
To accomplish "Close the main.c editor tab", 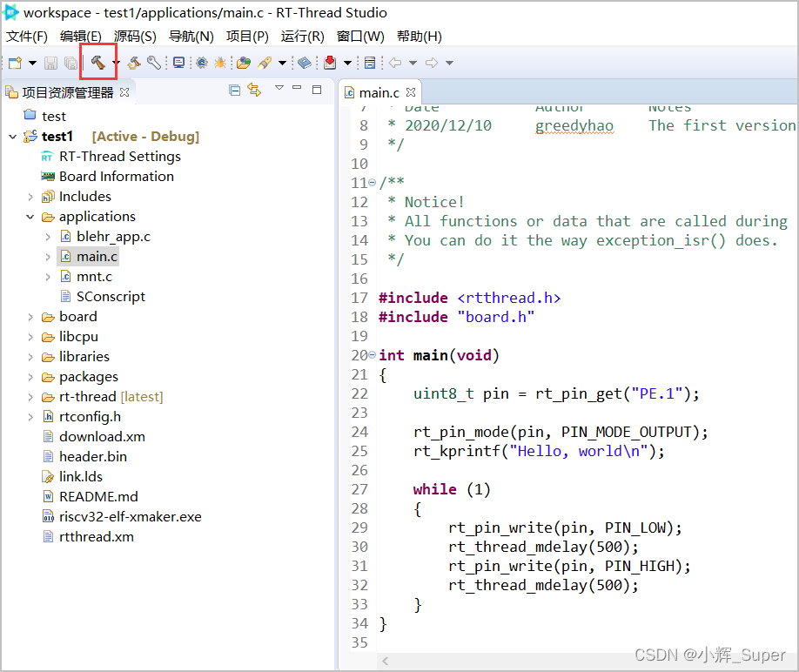I will coord(411,92).
